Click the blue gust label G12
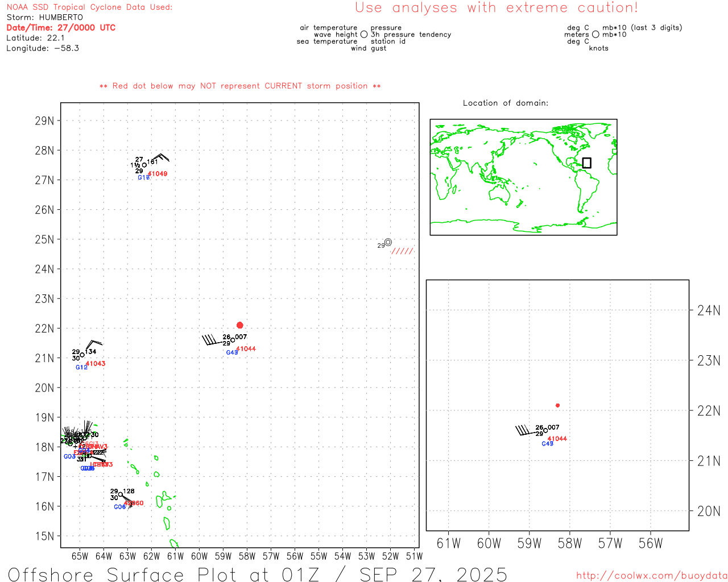This screenshot has width=728, height=582. 81,368
